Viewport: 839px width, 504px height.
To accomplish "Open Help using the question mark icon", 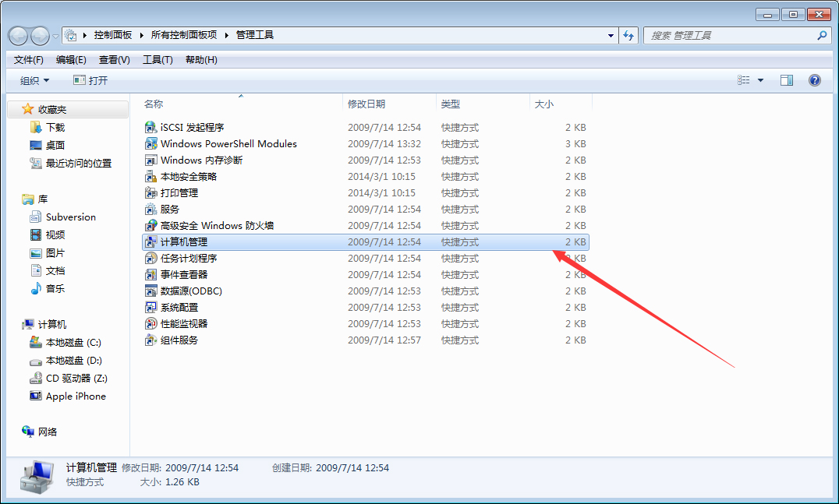I will tap(815, 79).
